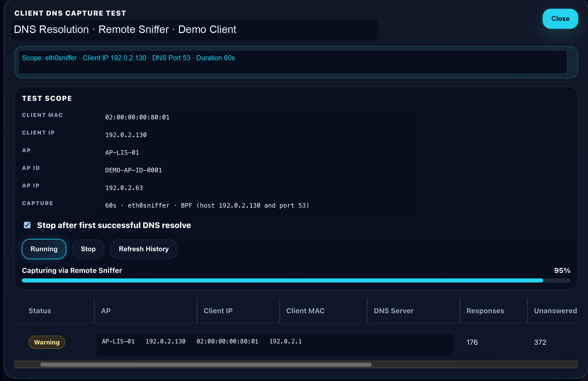The image size is (588, 381).
Task: Click the Capturing via Remote Sniffer label
Action: click(72, 270)
